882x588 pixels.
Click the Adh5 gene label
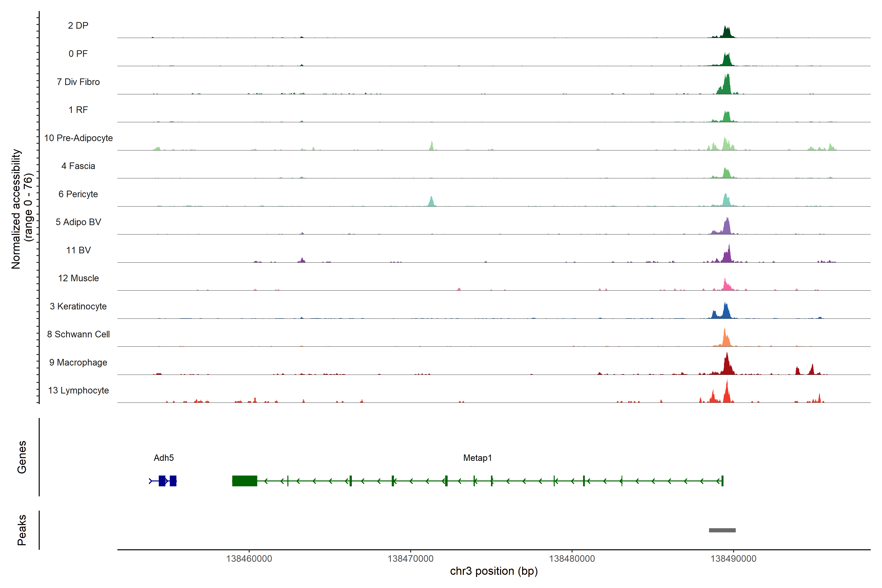[x=163, y=458]
